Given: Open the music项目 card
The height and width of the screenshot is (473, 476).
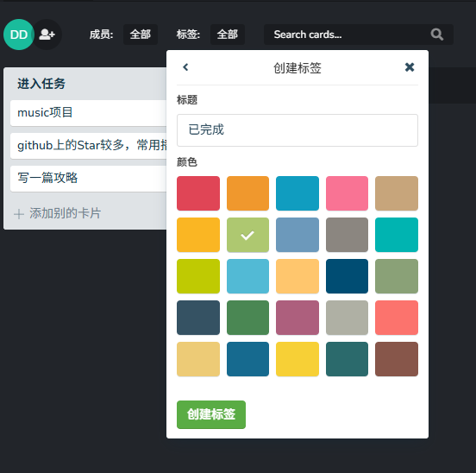Looking at the screenshot, I should [88, 113].
